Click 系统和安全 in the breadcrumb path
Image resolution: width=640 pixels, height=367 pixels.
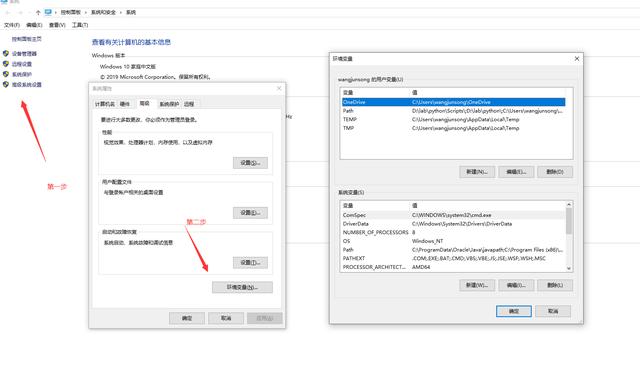pyautogui.click(x=103, y=13)
